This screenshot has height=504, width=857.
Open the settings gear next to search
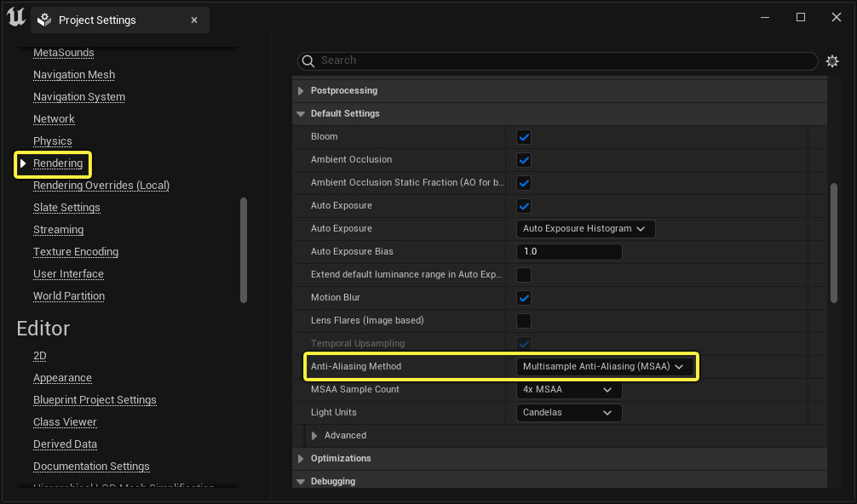[832, 61]
